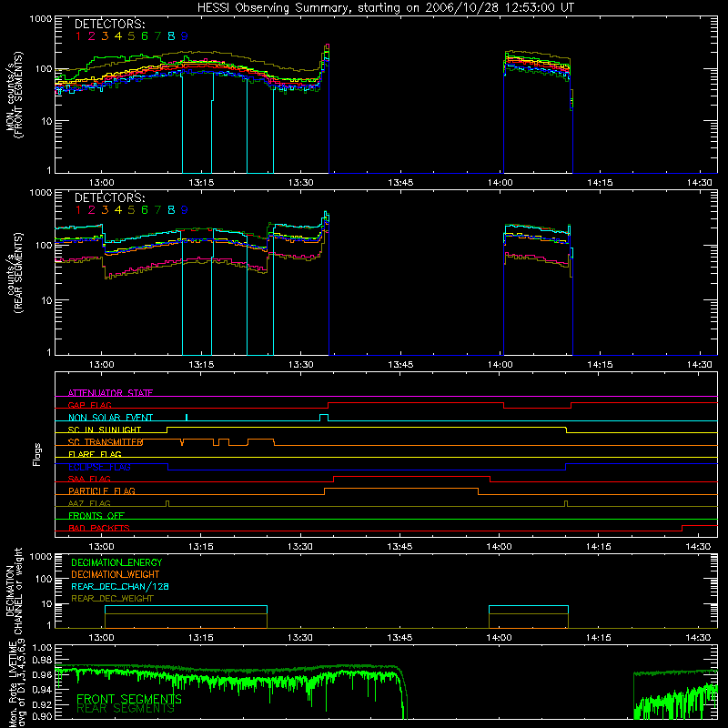Select detector 4 in the front segments legend

pos(118,36)
